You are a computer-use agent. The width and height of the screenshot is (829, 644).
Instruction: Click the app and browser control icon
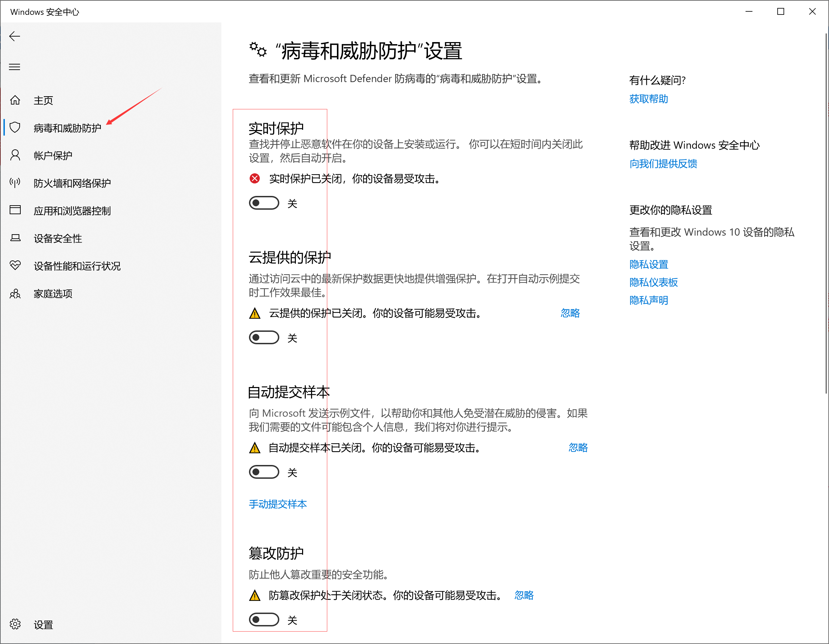[x=15, y=210]
